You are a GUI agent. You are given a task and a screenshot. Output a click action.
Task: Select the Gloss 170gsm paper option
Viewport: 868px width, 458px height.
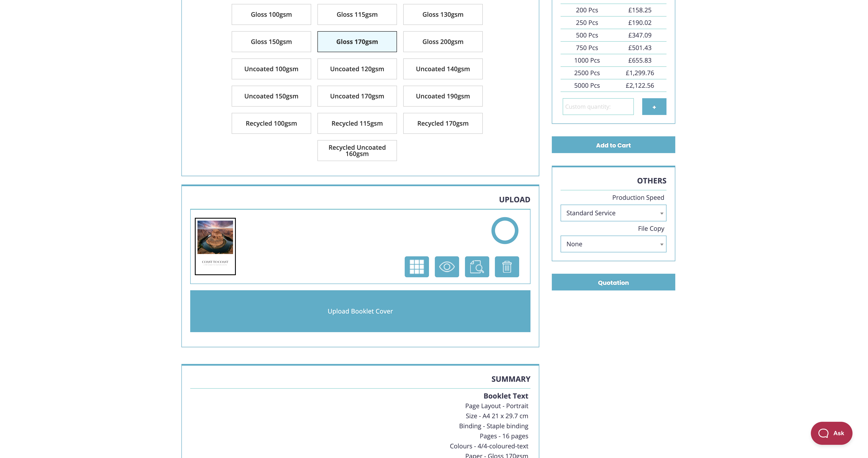tap(357, 42)
